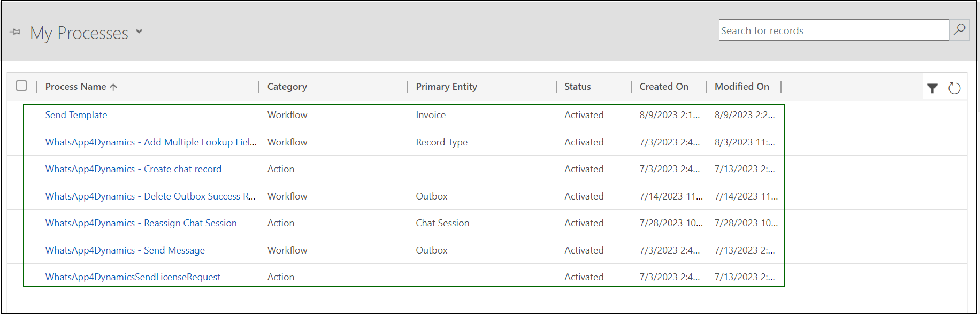Click Action category in Create chat record row

[281, 169]
